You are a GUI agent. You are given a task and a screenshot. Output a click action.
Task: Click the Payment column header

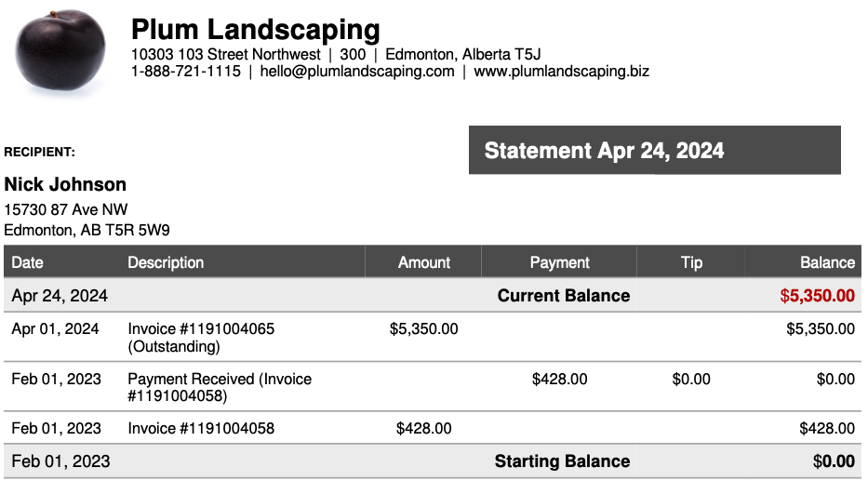click(559, 262)
